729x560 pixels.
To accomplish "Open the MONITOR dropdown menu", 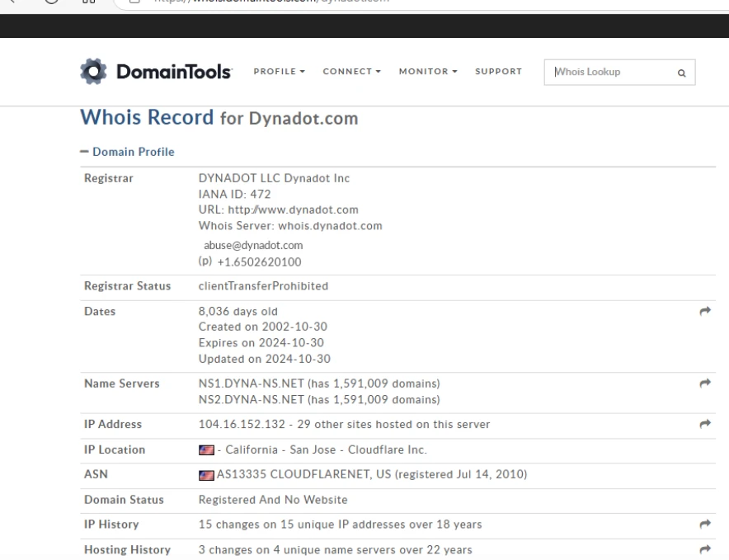I will point(429,72).
